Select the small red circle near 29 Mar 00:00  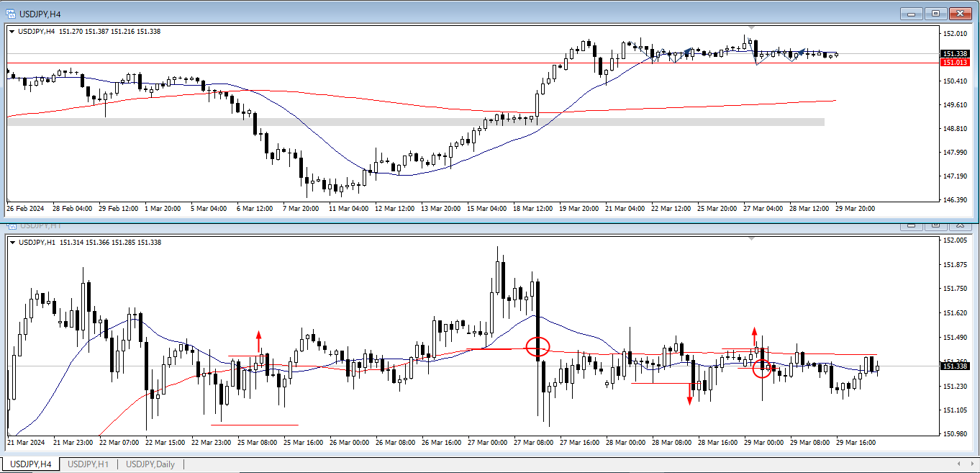(x=761, y=369)
